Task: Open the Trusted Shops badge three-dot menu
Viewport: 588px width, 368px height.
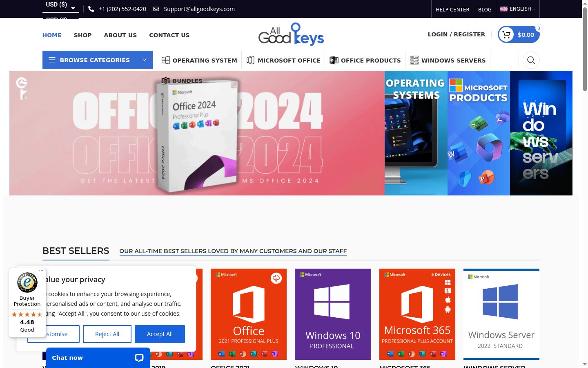Action: pyautogui.click(x=41, y=271)
